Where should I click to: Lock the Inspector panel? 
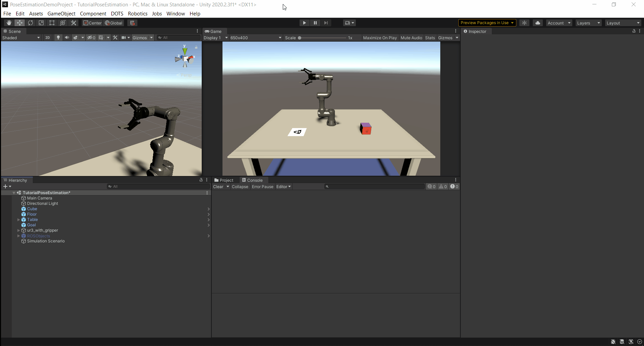[634, 31]
